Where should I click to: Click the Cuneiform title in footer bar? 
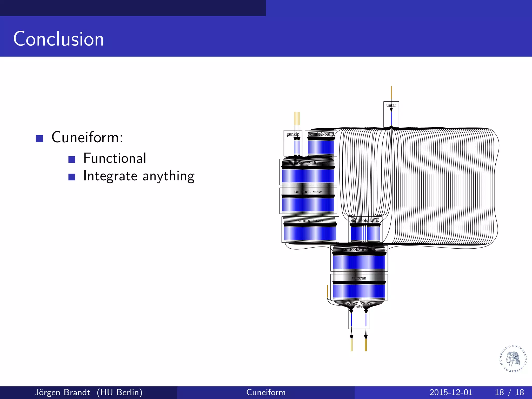[x=266, y=392]
